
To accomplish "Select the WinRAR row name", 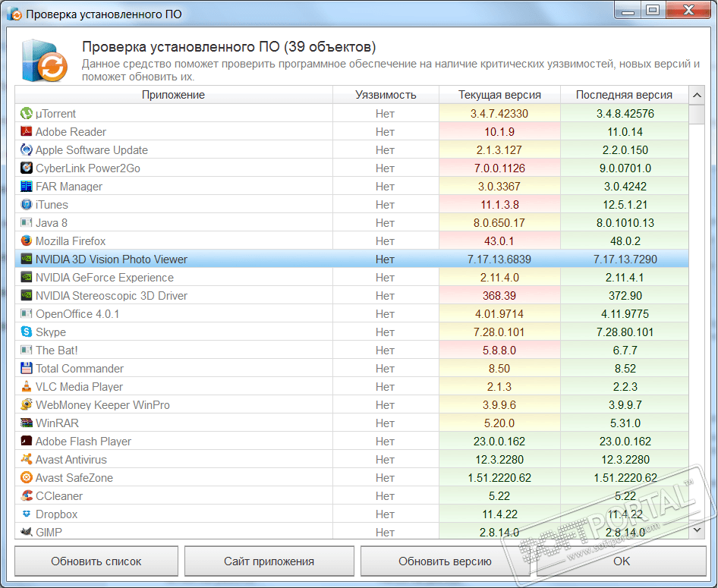I will (57, 423).
